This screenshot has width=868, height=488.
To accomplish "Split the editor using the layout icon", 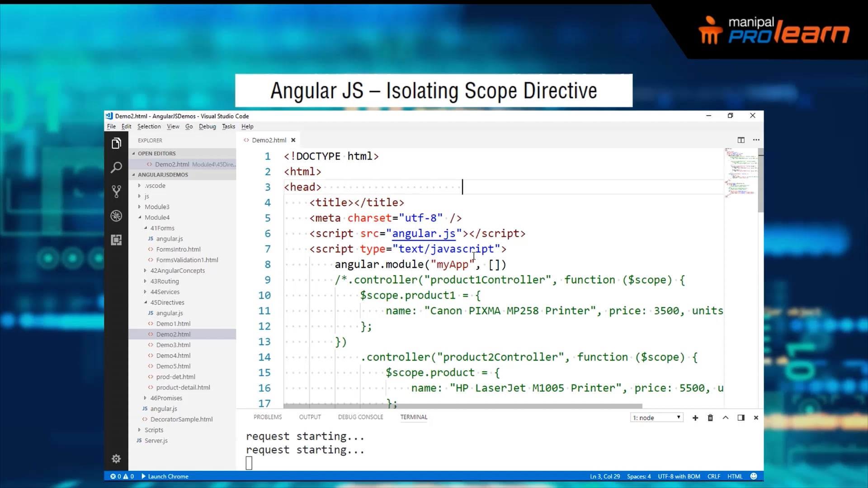I will click(741, 140).
